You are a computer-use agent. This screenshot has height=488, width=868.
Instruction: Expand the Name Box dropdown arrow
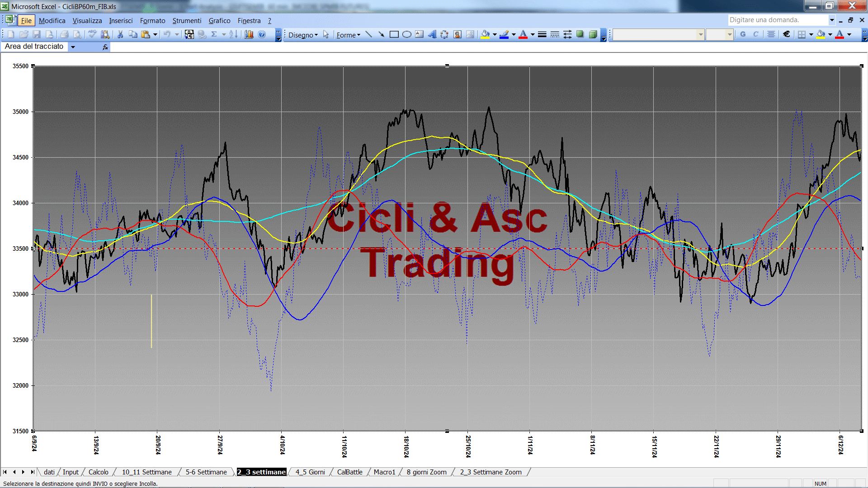(x=73, y=47)
